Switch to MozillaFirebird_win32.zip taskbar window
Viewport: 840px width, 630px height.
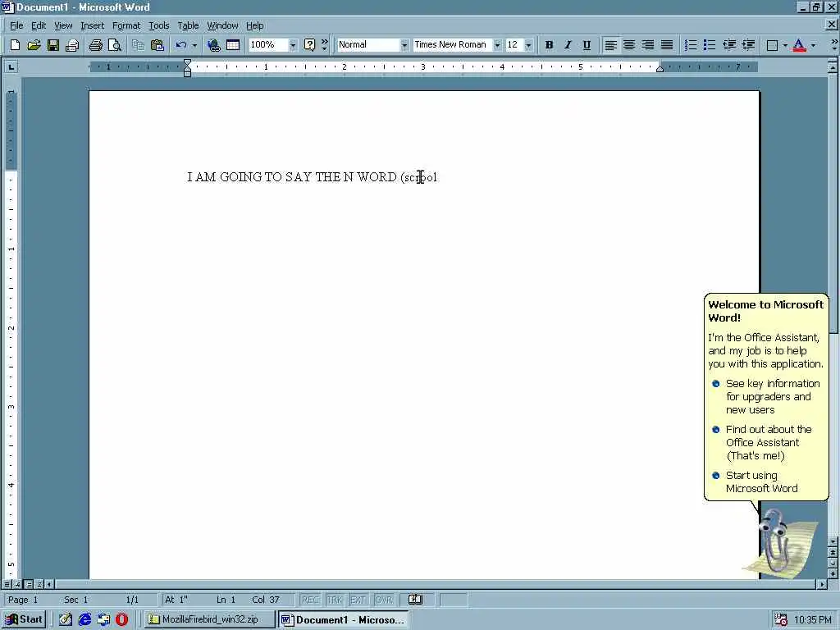coord(209,620)
